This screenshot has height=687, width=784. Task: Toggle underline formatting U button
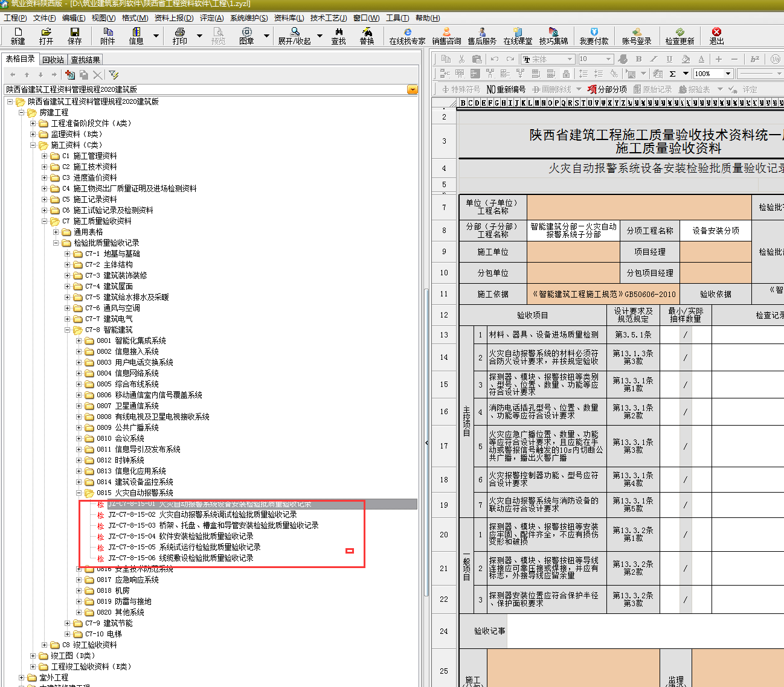(x=669, y=59)
